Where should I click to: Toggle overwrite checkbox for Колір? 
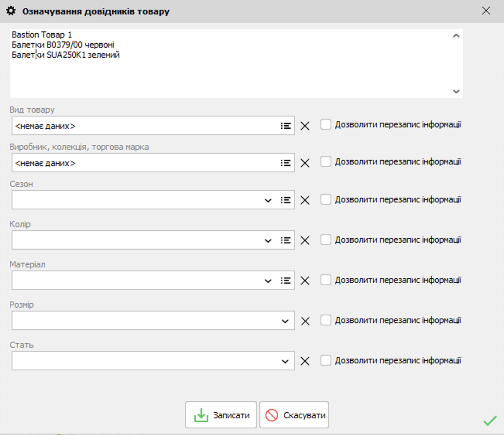click(326, 240)
